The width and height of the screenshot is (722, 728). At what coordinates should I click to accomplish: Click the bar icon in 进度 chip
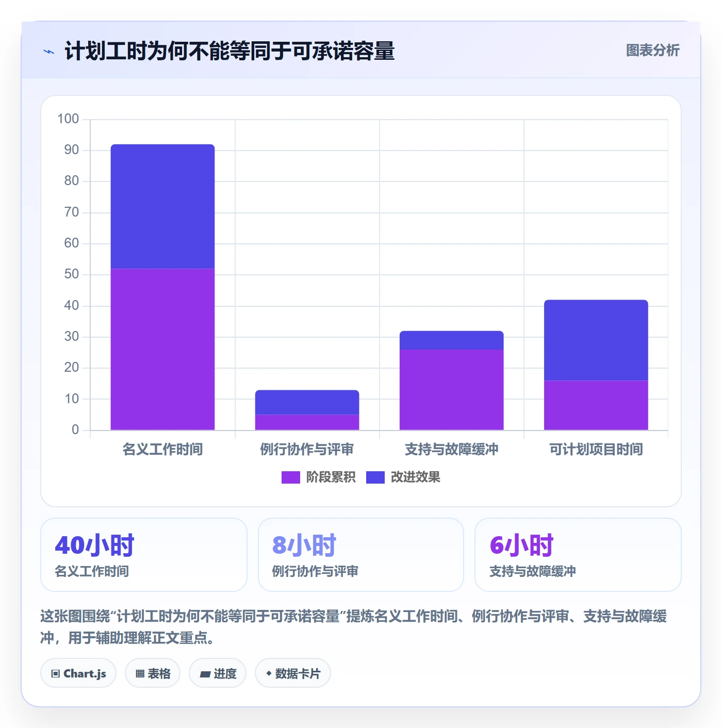(x=205, y=674)
